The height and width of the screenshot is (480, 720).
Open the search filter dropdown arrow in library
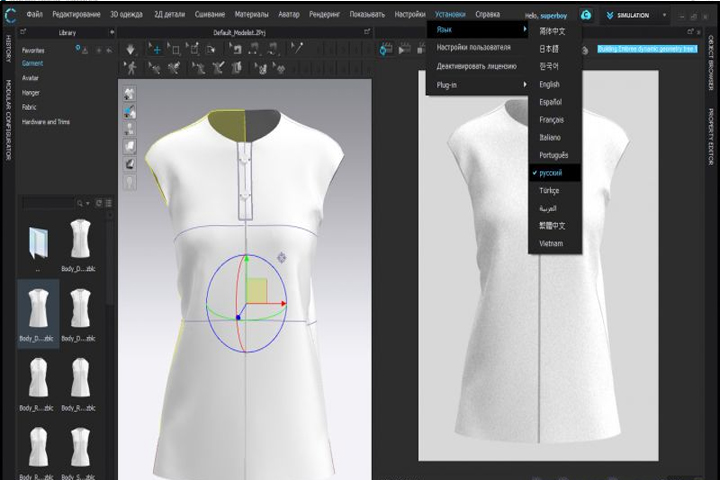pos(88,203)
